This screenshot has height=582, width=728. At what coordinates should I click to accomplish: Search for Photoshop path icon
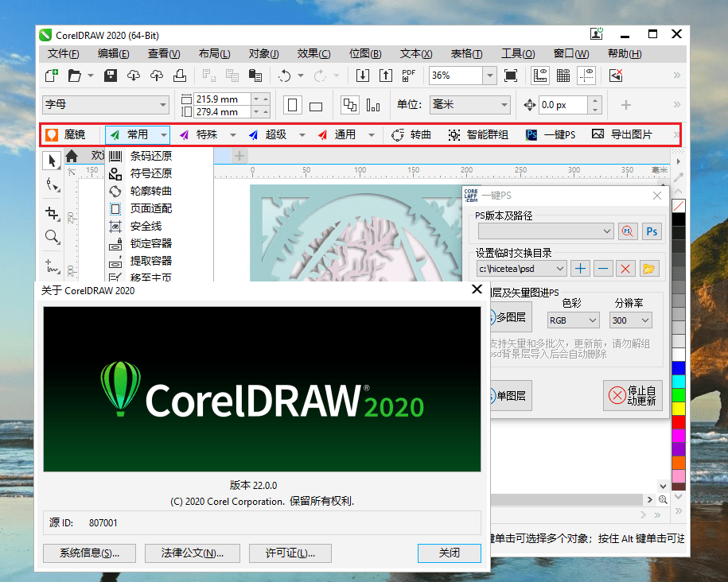(628, 231)
